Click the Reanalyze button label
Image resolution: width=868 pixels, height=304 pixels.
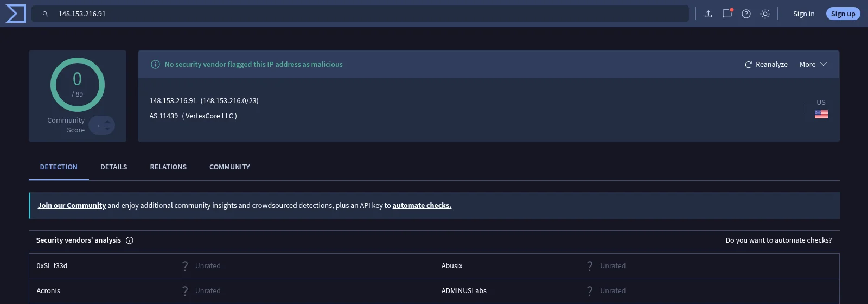pos(771,64)
